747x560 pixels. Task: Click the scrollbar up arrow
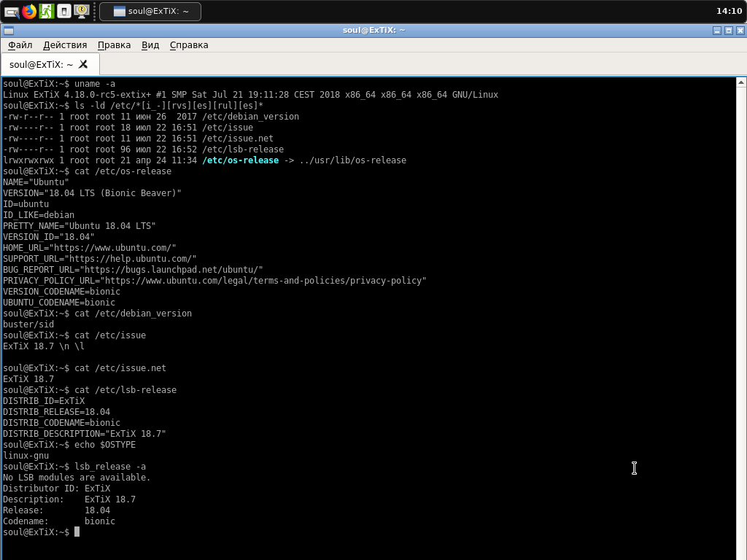click(x=741, y=82)
